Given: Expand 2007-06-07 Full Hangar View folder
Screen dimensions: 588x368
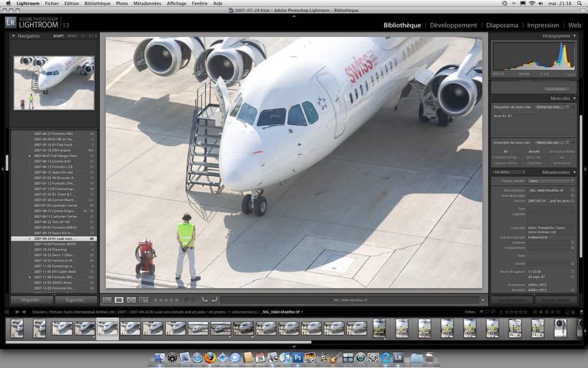Looking at the screenshot, I should tap(30, 156).
